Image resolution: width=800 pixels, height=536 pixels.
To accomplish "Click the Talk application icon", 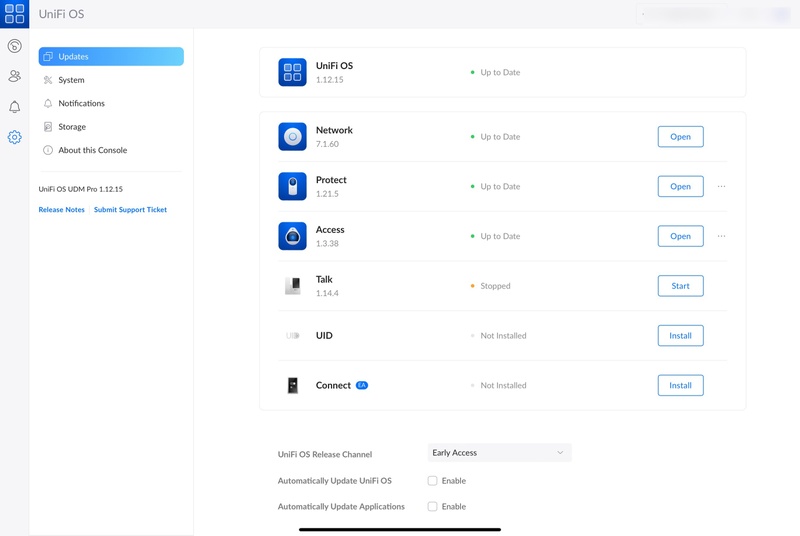I will pos(292,286).
